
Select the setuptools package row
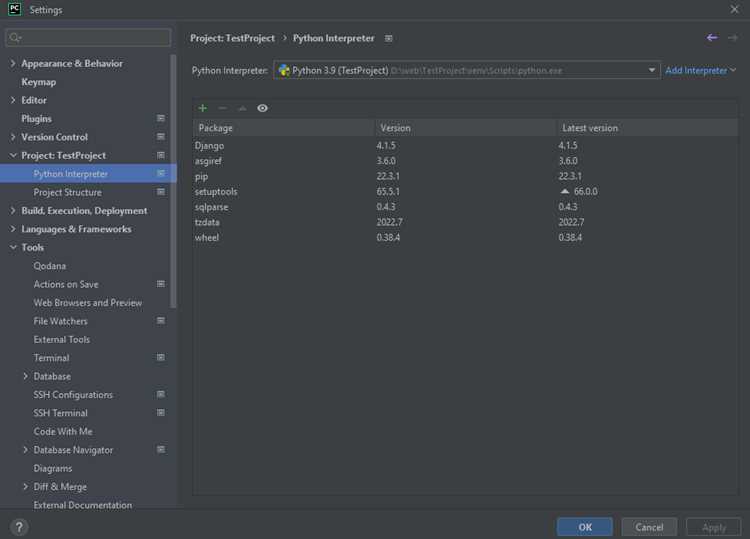pos(465,191)
